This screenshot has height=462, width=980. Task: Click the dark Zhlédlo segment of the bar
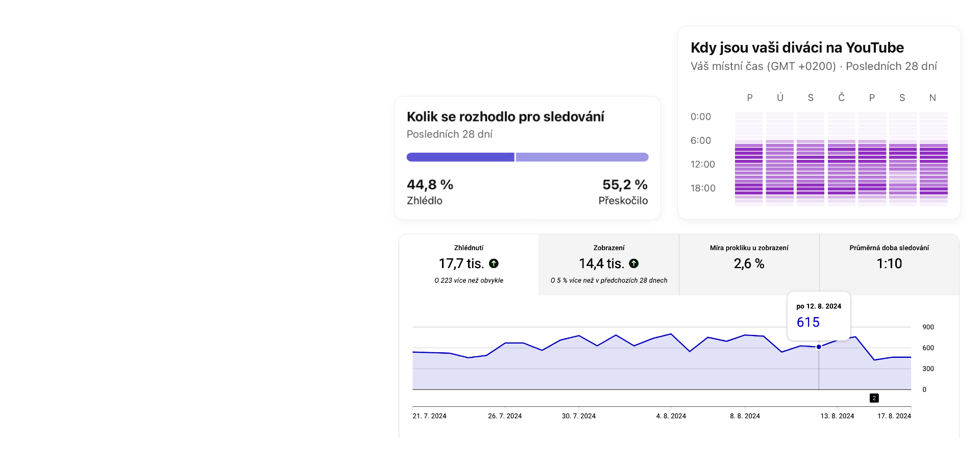(x=460, y=157)
